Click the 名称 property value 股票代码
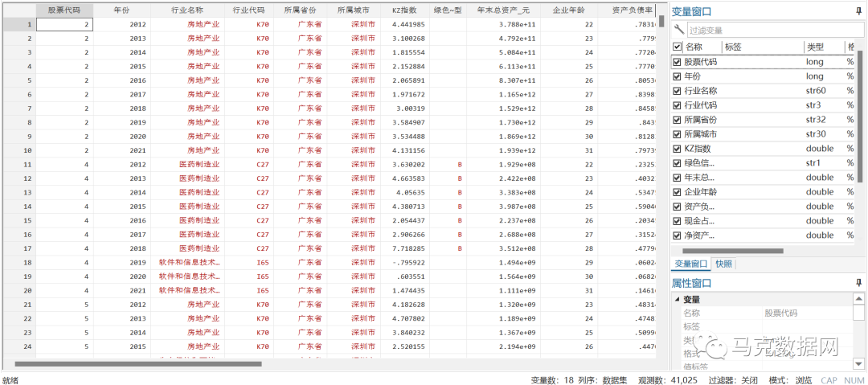Screen dimensions: 868x385 tap(781, 313)
